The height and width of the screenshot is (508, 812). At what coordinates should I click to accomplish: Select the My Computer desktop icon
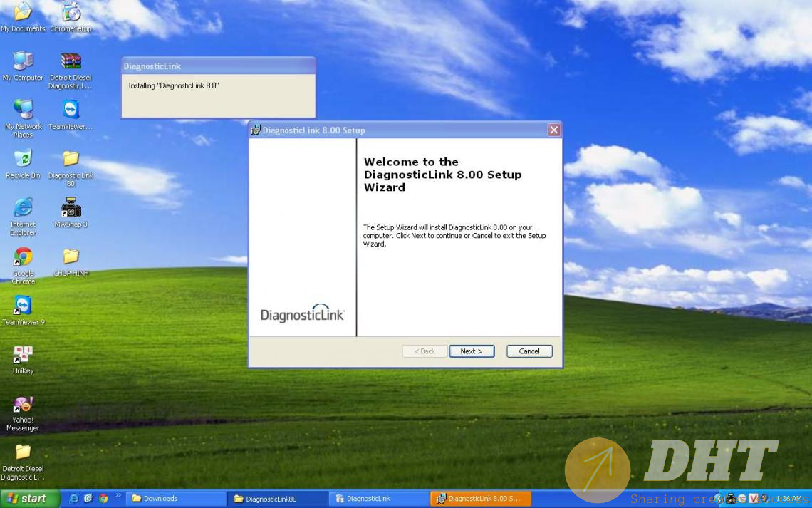(23, 62)
